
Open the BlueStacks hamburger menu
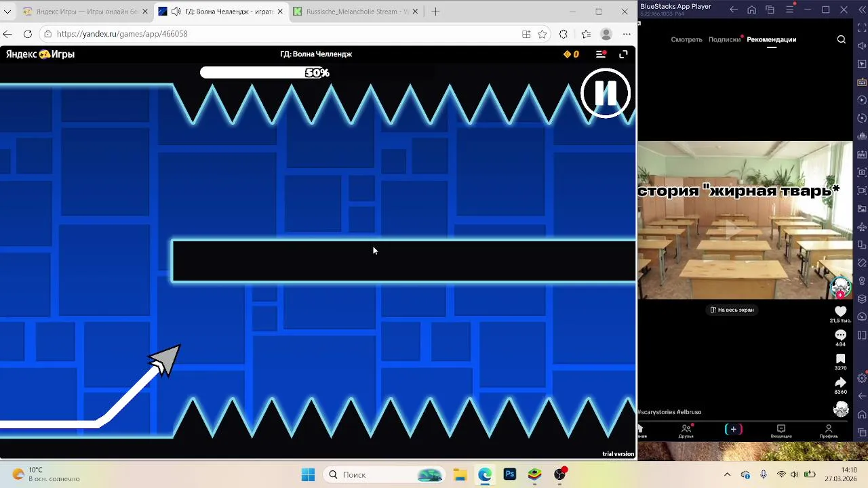coord(789,9)
